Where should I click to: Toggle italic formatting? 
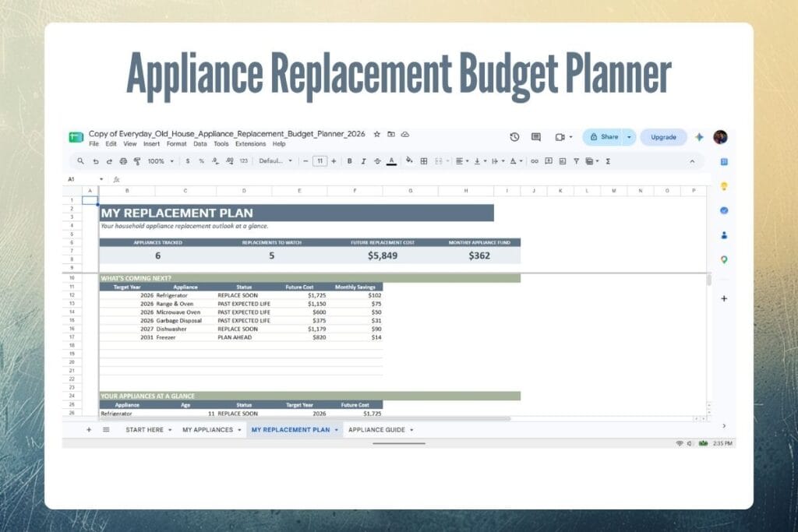click(363, 161)
